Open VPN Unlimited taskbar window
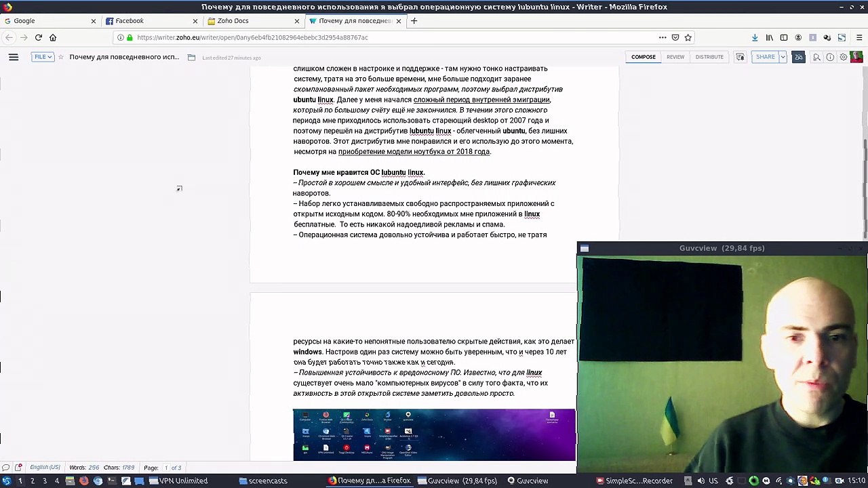This screenshot has height=488, width=868. coord(178,481)
